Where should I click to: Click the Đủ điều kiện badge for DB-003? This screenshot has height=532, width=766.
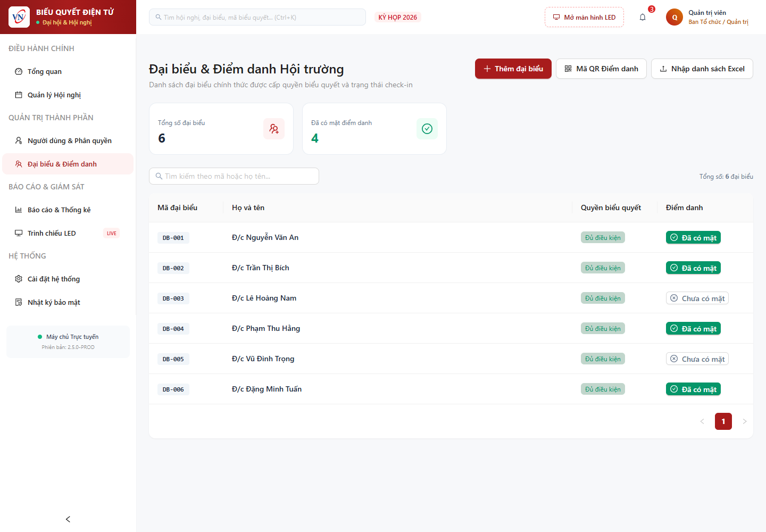[x=603, y=298]
